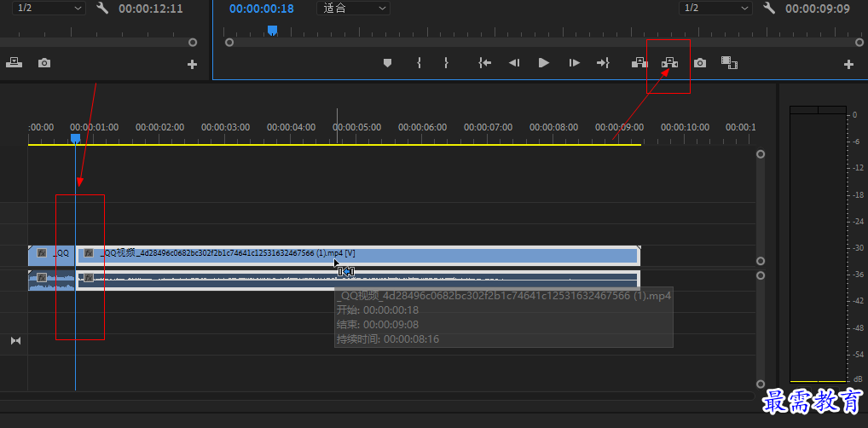Click the Source monitor Overwrite icon

click(14, 63)
